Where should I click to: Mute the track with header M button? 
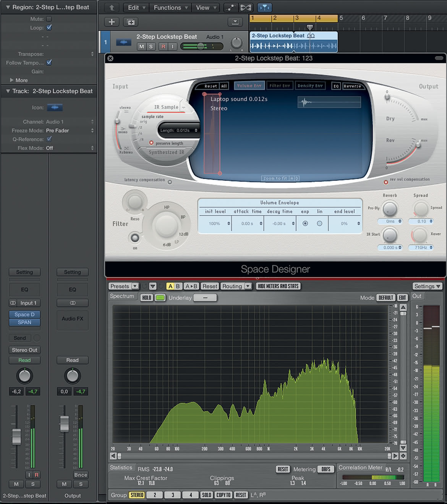141,47
